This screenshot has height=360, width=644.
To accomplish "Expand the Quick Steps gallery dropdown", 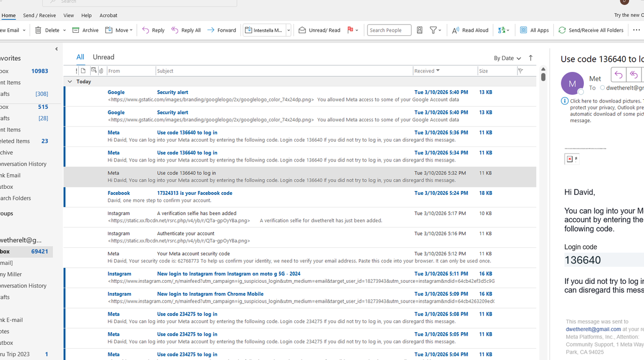I will (288, 30).
